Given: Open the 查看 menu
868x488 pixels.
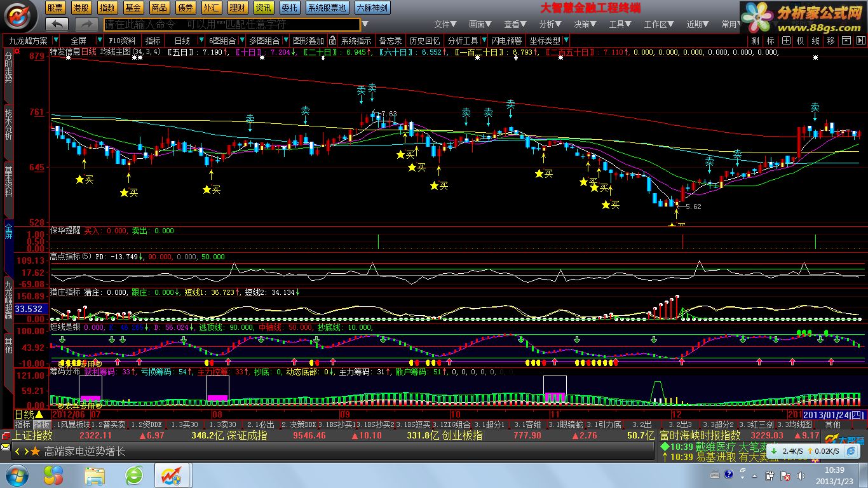Looking at the screenshot, I should (x=515, y=24).
